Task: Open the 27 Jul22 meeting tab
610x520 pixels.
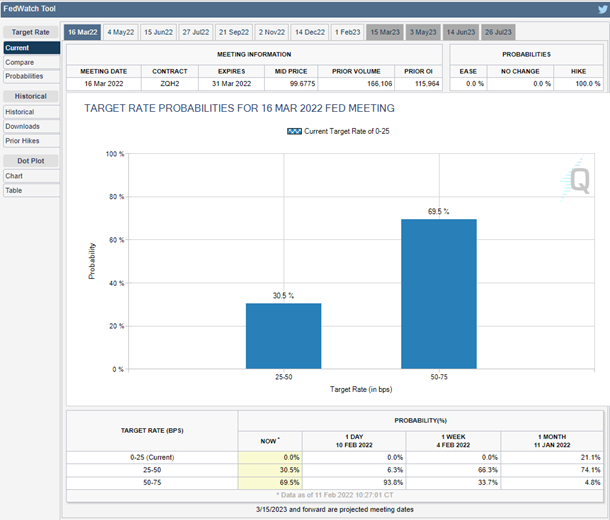Action: [197, 33]
